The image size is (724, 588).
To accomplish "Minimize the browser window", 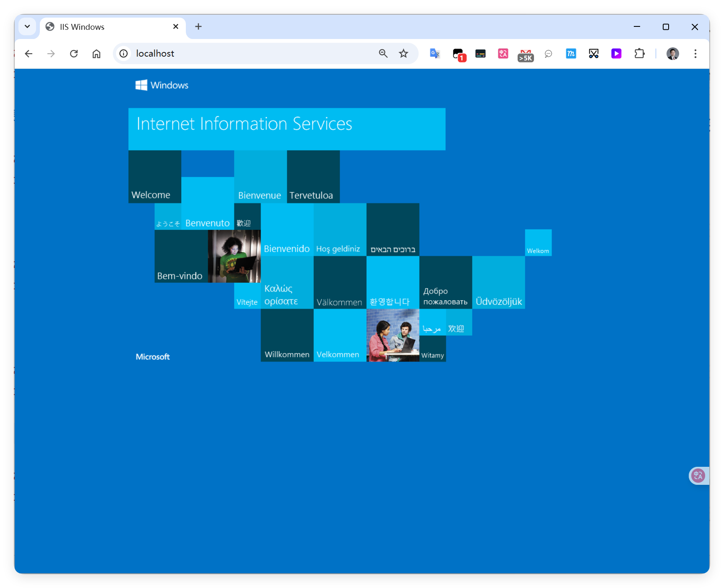I will [637, 26].
